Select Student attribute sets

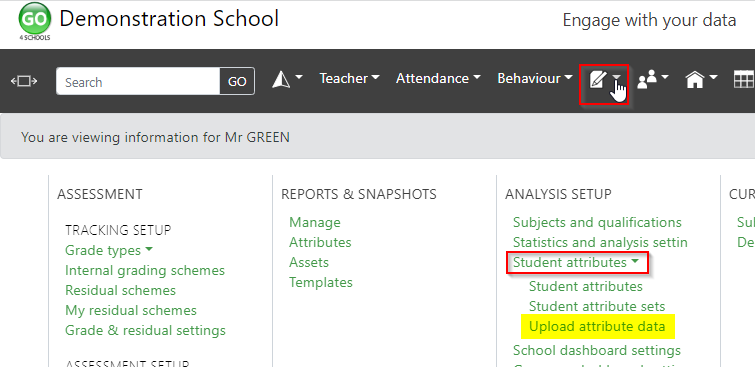click(x=597, y=306)
